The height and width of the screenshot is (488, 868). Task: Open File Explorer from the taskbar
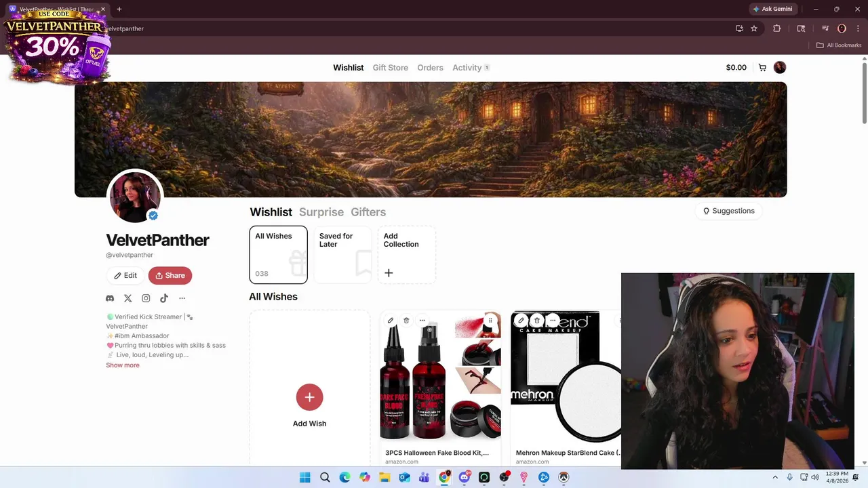[x=384, y=477]
